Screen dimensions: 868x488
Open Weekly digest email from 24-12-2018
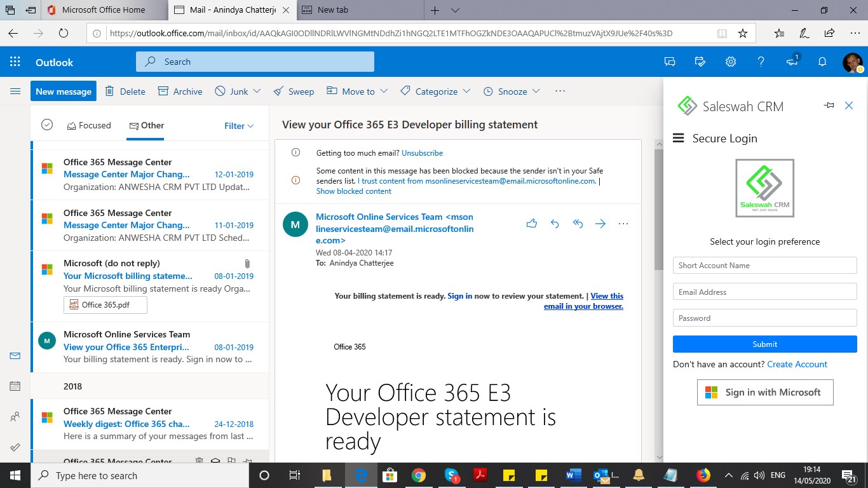(x=149, y=424)
